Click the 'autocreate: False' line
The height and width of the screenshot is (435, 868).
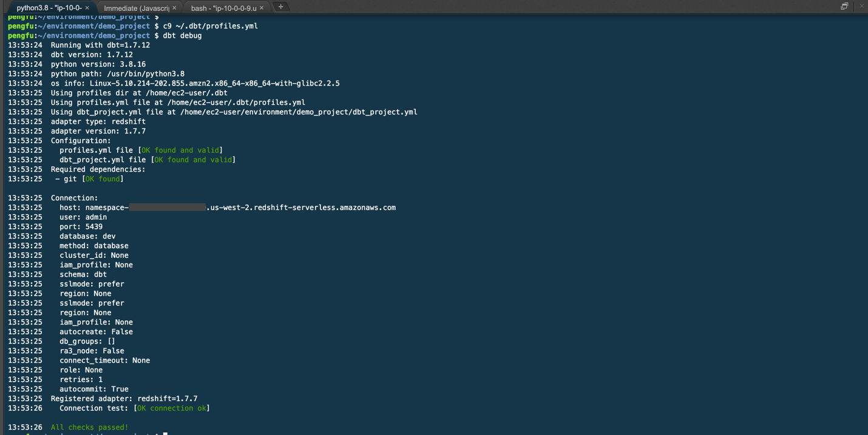tap(96, 332)
